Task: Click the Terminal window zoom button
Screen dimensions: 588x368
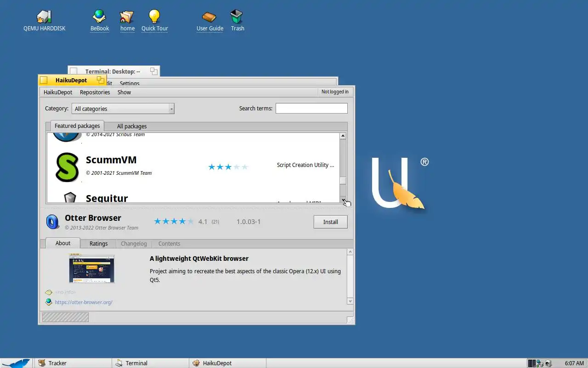Action: click(154, 71)
